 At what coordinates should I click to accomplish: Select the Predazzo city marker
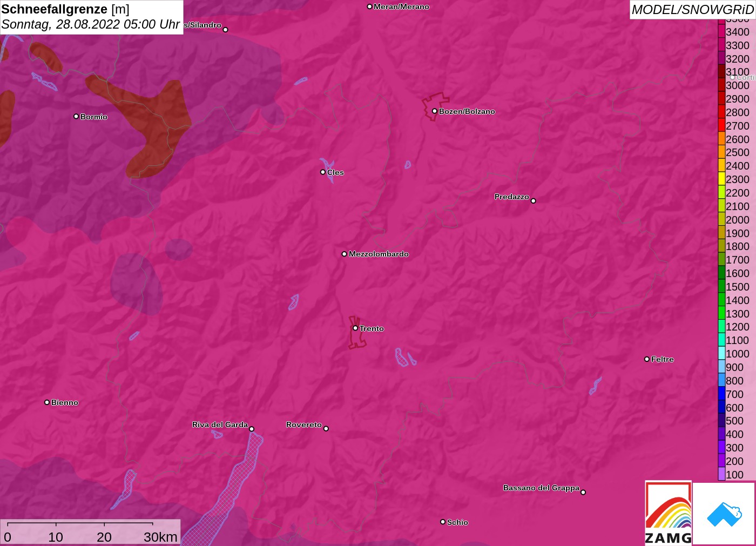click(533, 200)
